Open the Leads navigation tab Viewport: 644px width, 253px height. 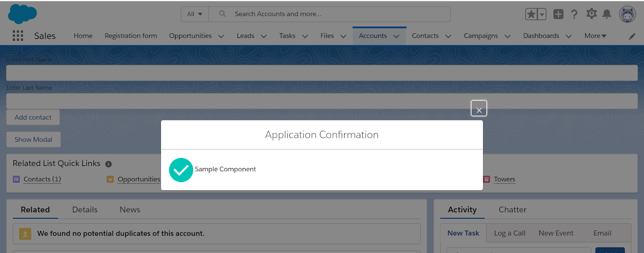tap(246, 36)
